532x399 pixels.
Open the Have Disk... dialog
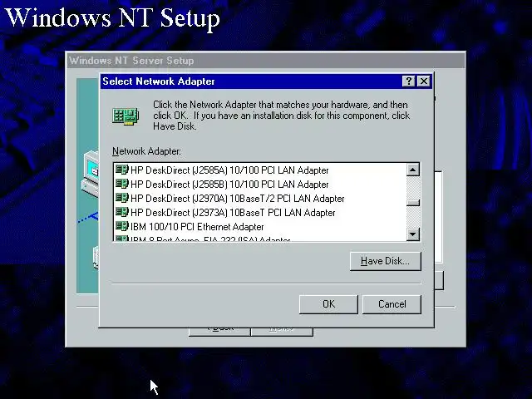(385, 261)
